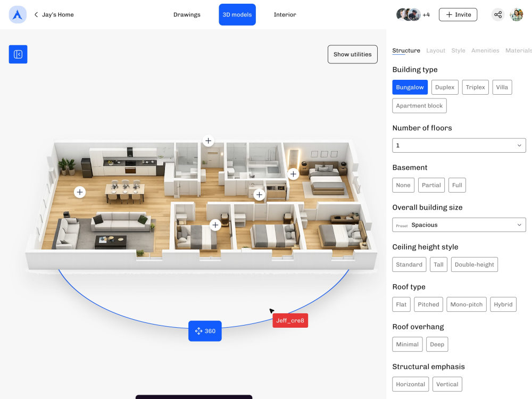Select the Apartment block building type
Image resolution: width=532 pixels, height=399 pixels.
[419, 106]
